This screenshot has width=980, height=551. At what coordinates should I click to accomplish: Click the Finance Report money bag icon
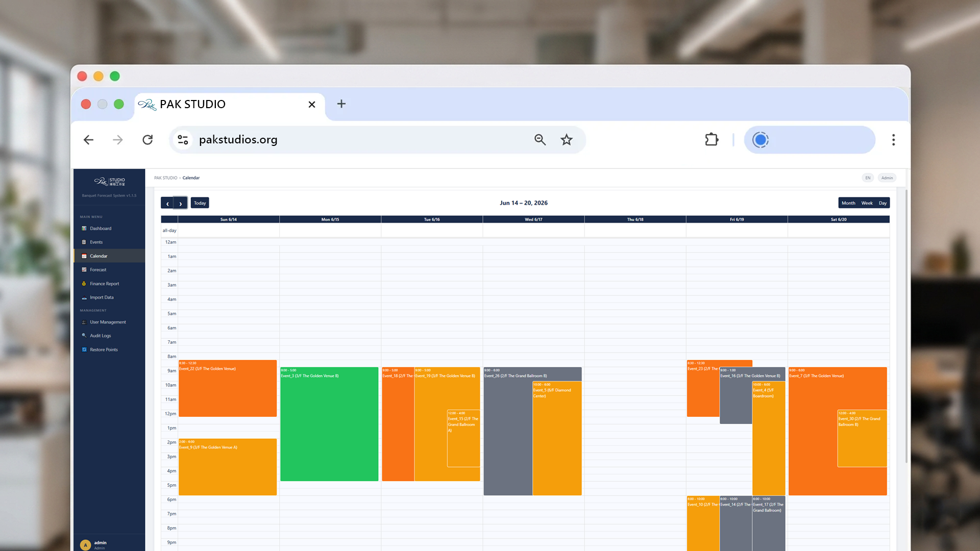pyautogui.click(x=84, y=284)
